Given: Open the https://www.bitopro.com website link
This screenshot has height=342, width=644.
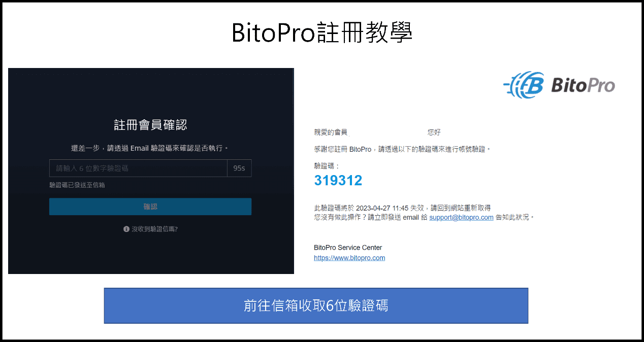Looking at the screenshot, I should point(349,257).
